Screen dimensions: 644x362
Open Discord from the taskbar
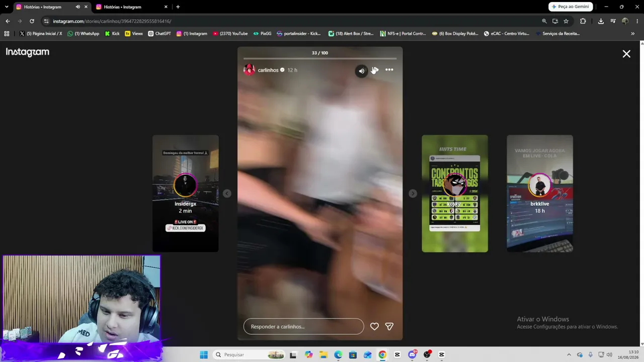(x=412, y=355)
